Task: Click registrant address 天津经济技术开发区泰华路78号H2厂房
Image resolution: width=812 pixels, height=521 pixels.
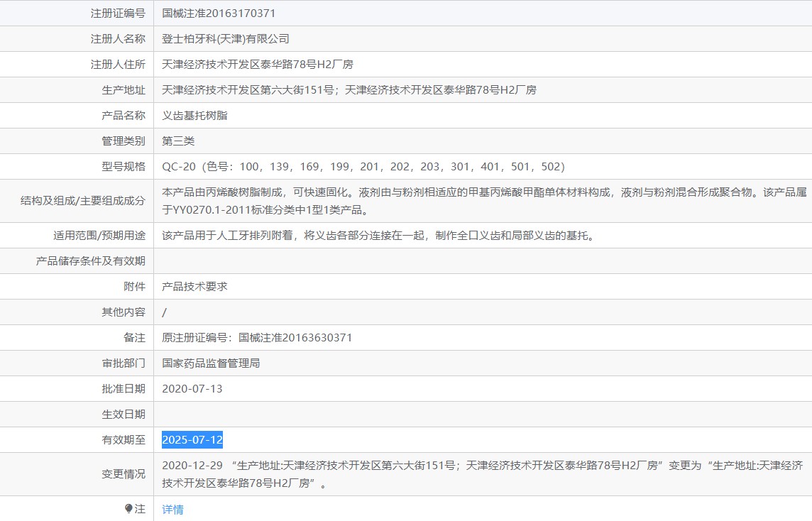Action: (258, 64)
